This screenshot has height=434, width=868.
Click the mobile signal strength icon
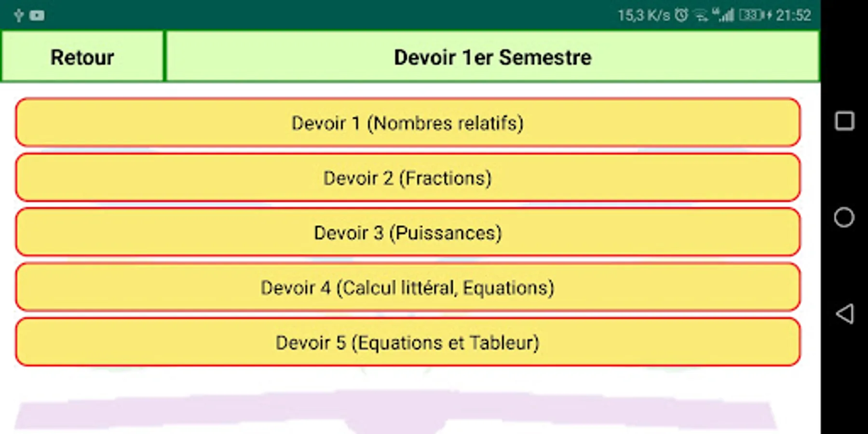(x=724, y=15)
